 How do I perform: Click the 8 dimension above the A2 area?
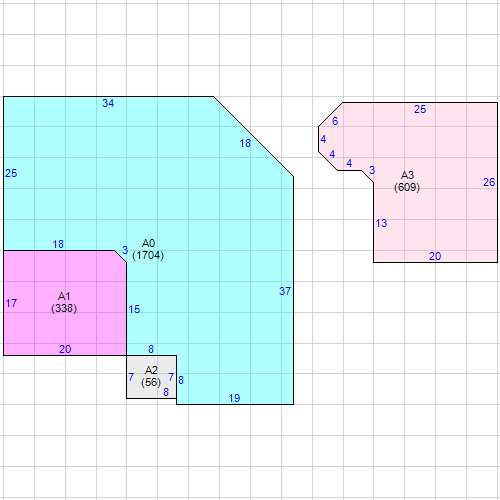[x=151, y=349]
